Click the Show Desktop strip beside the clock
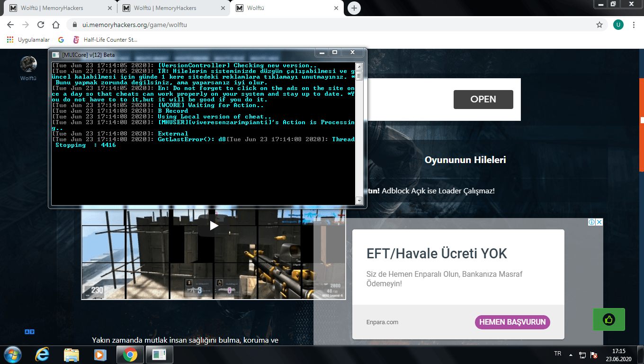 (640, 355)
